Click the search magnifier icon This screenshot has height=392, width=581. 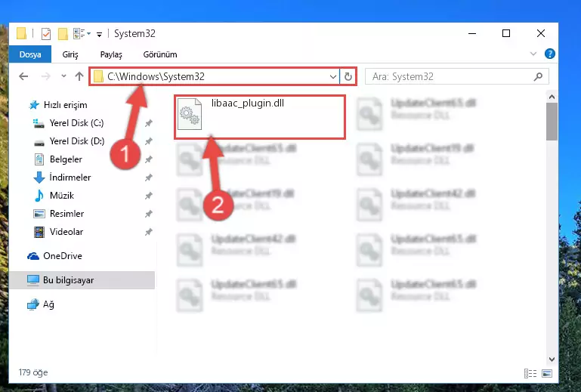538,76
